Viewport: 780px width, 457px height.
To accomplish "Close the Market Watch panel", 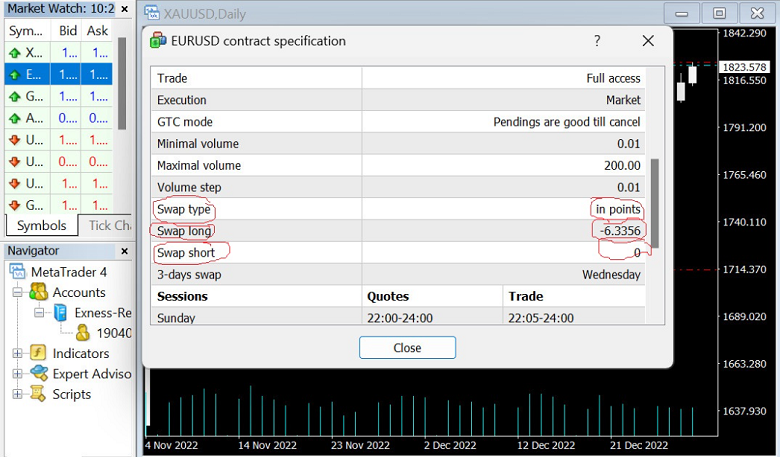I will (x=123, y=10).
